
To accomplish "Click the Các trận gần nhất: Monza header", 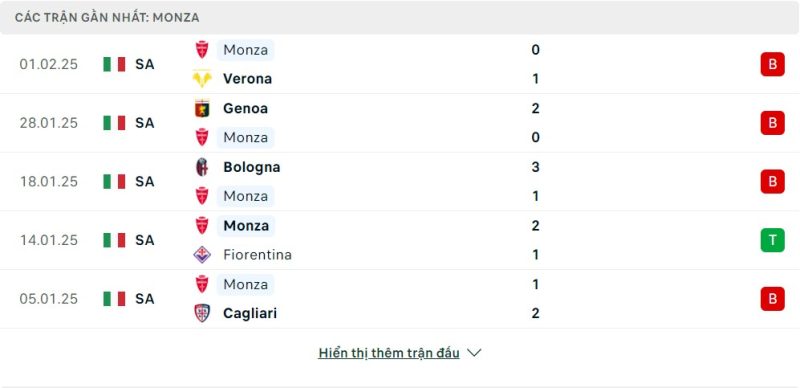I will pyautogui.click(x=107, y=18).
